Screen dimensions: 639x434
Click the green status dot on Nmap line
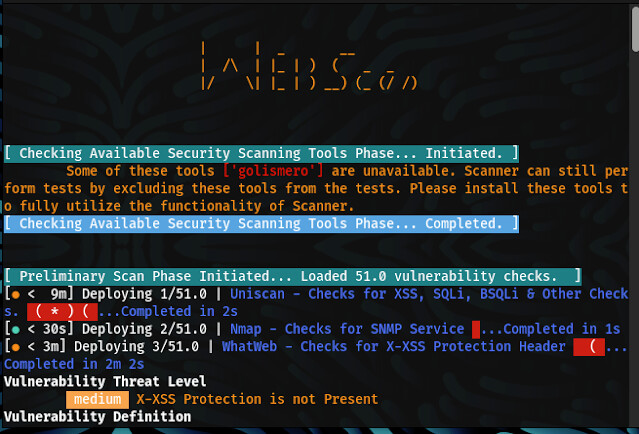[15, 330]
